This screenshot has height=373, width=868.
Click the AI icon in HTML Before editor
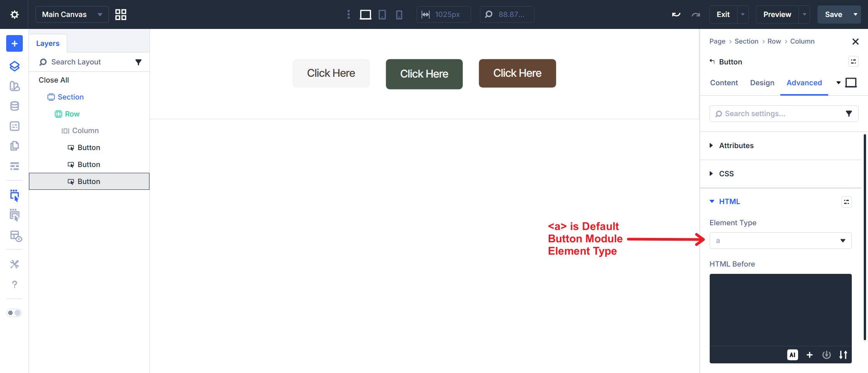[x=793, y=355]
